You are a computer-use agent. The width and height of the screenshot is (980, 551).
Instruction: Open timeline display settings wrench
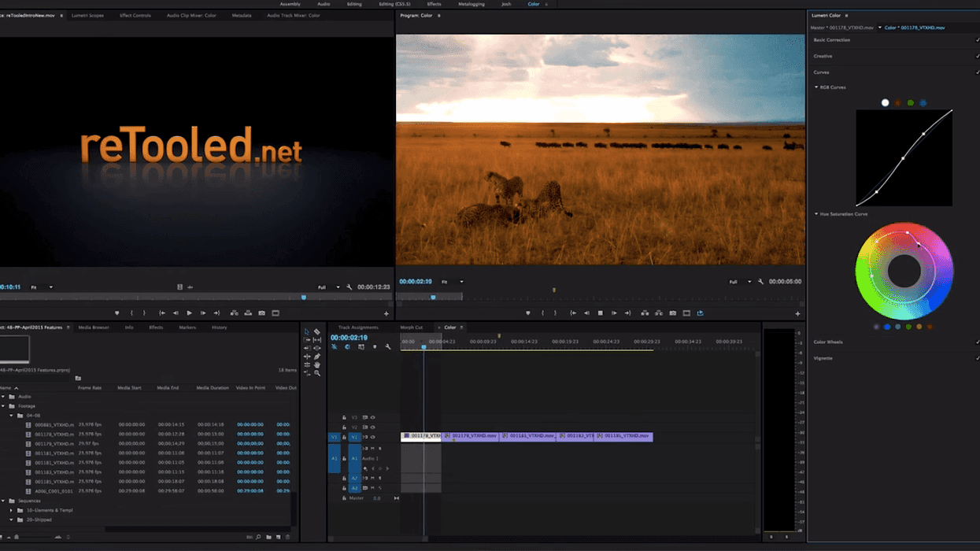point(388,346)
